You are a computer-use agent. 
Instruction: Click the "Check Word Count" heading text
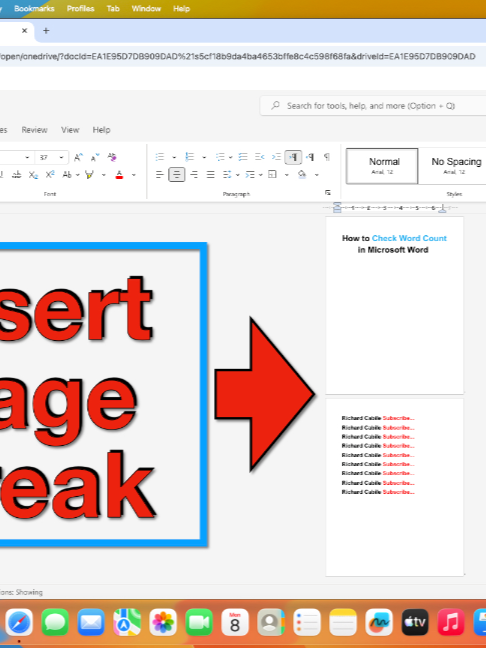click(409, 238)
